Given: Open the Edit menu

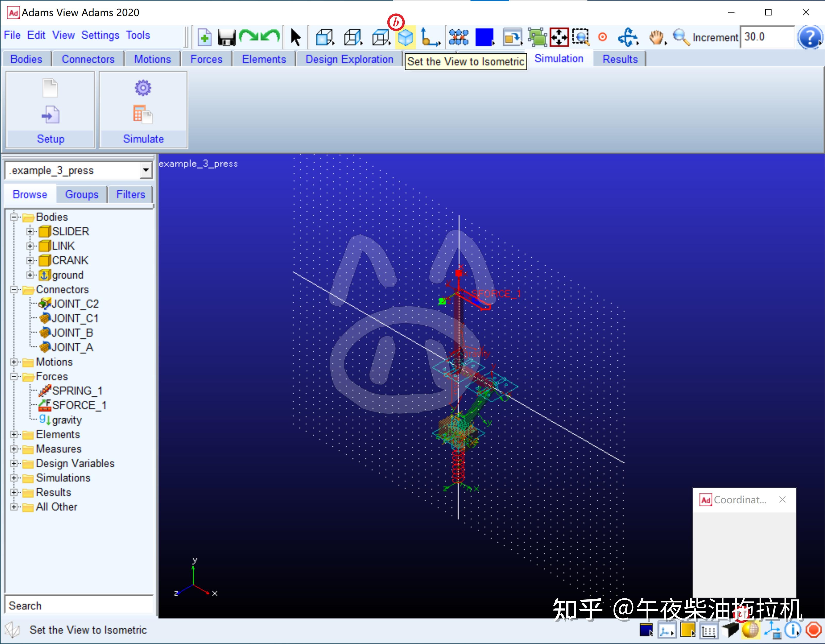Looking at the screenshot, I should (x=36, y=35).
